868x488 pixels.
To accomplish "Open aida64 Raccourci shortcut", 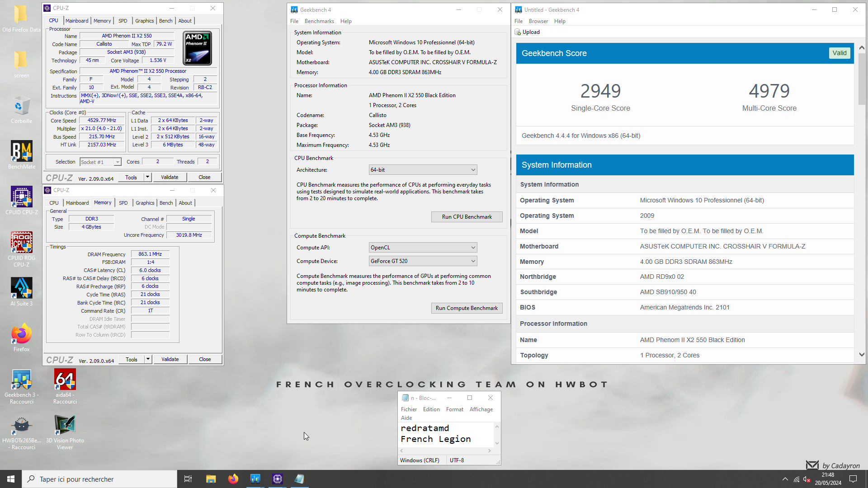I will (65, 386).
